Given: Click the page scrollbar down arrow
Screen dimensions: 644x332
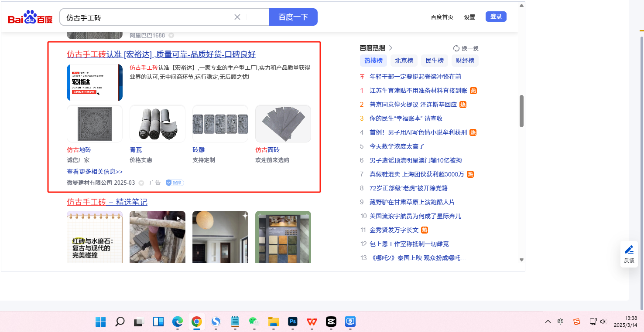Looking at the screenshot, I should click(x=521, y=260).
